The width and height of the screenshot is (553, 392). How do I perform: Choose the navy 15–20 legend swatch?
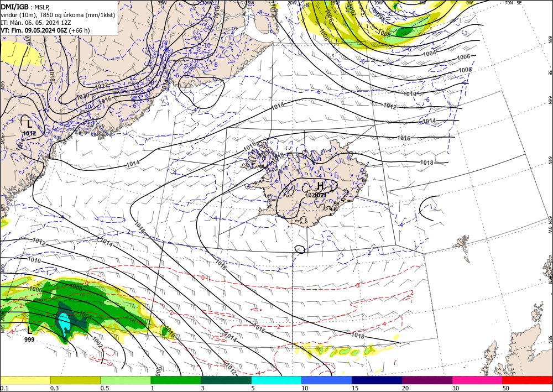pyautogui.click(x=377, y=380)
